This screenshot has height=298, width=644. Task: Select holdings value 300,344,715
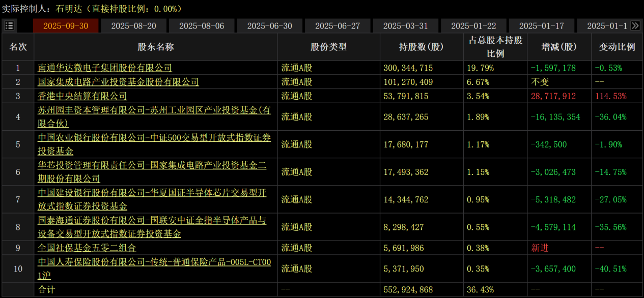(x=408, y=68)
